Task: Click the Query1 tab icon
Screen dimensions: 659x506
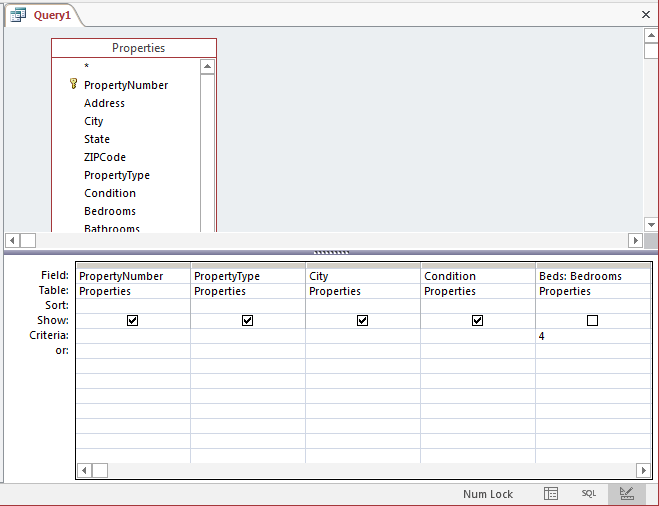Action: pyautogui.click(x=18, y=15)
